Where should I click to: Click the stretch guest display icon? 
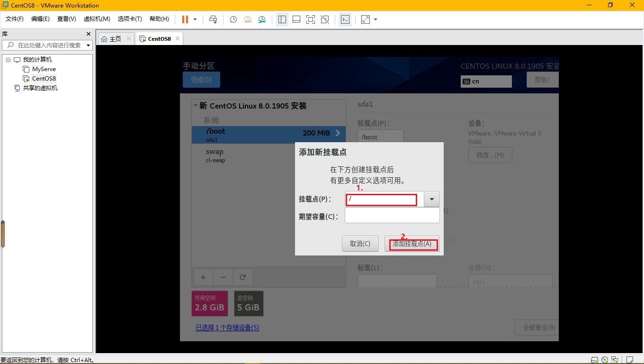pos(366,19)
